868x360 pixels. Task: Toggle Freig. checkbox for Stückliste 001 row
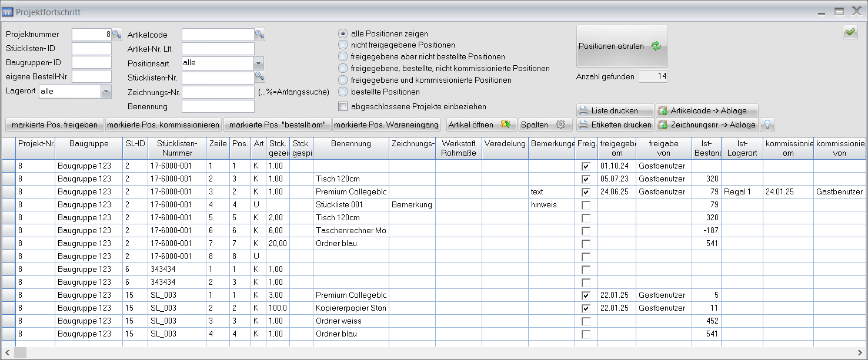coord(586,205)
